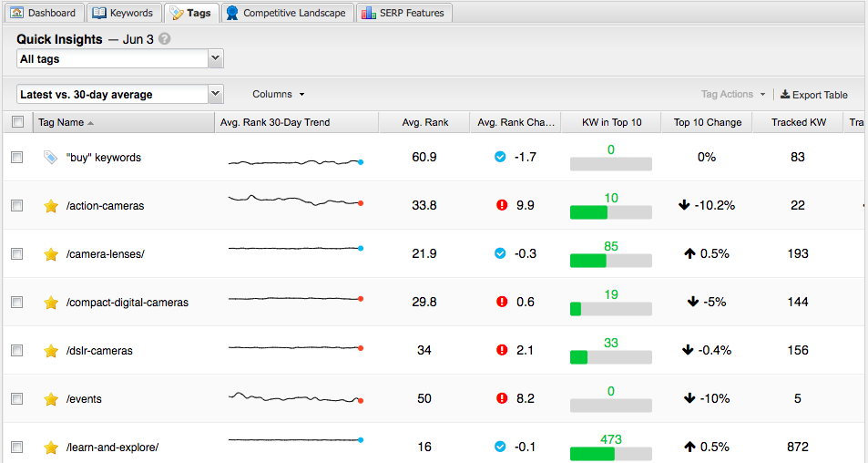868x463 pixels.
Task: Open the SERP Features tab
Action: point(404,13)
